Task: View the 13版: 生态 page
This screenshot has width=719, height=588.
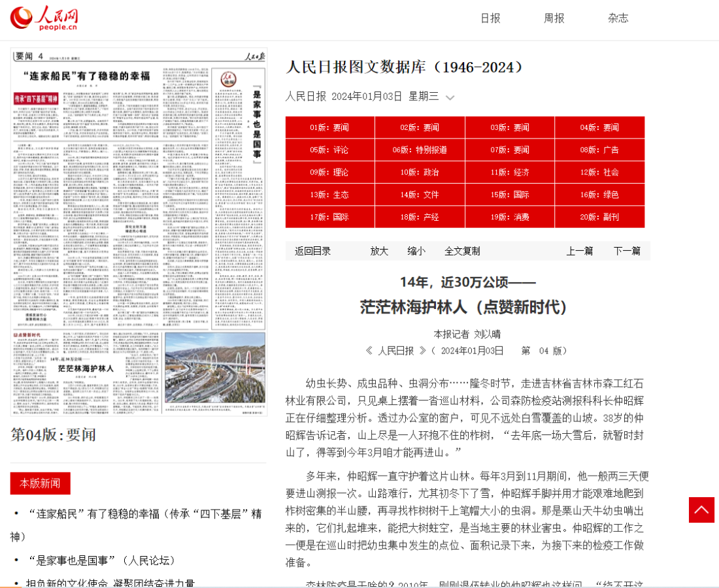Action: (x=329, y=195)
